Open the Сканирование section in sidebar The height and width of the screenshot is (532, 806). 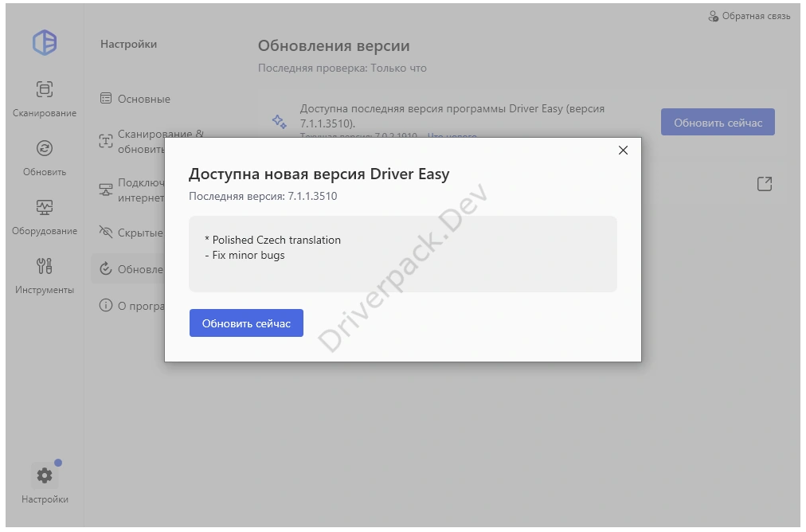pyautogui.click(x=45, y=99)
